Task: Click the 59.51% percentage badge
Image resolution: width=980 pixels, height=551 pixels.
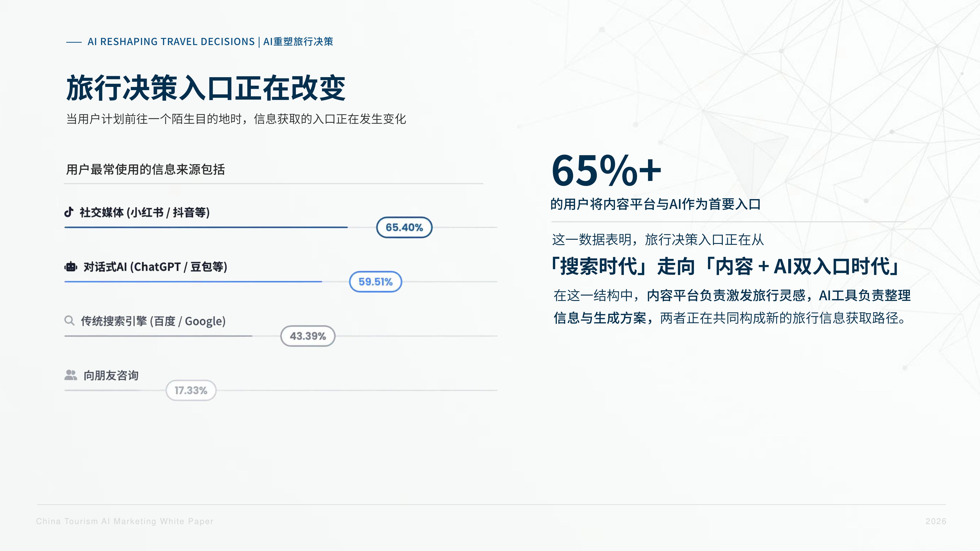Action: pos(376,282)
